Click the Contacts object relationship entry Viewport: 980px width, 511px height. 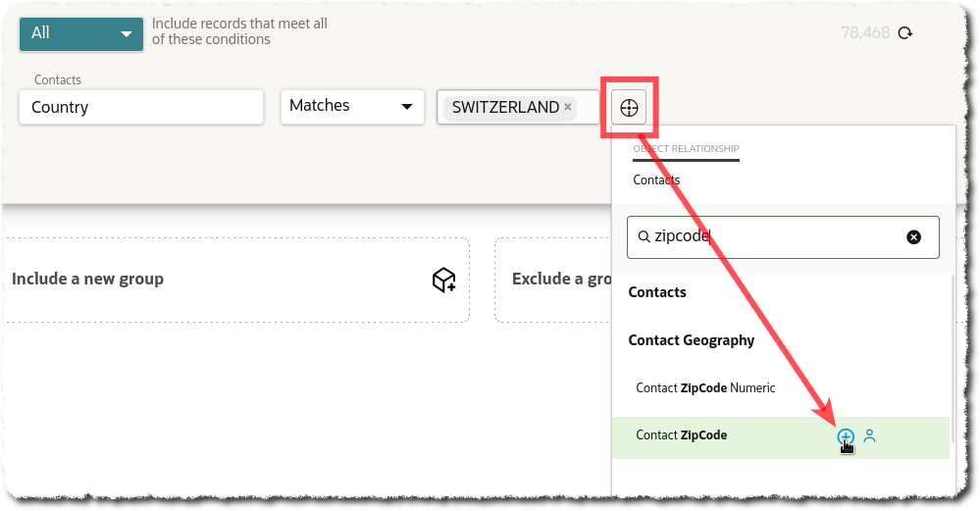(656, 179)
